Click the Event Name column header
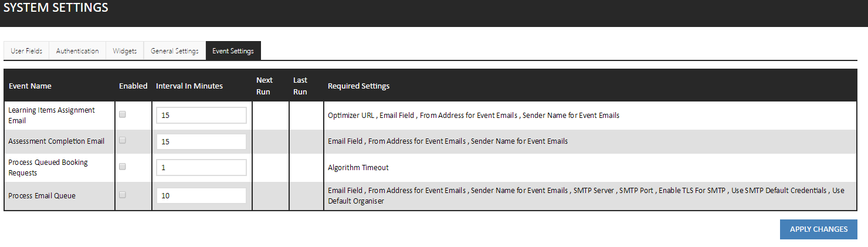 point(30,86)
